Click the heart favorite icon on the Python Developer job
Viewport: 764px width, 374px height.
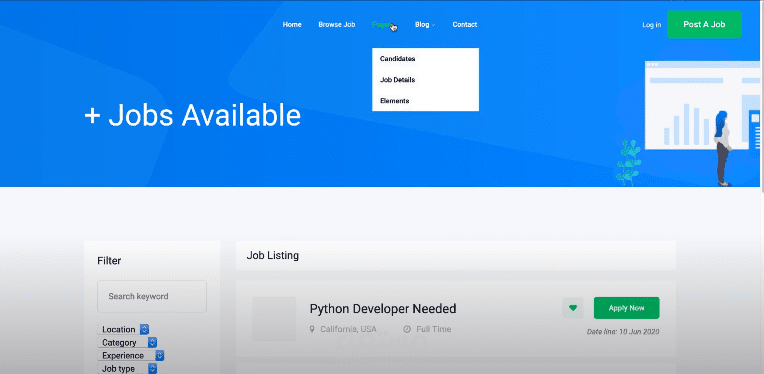[x=573, y=308]
